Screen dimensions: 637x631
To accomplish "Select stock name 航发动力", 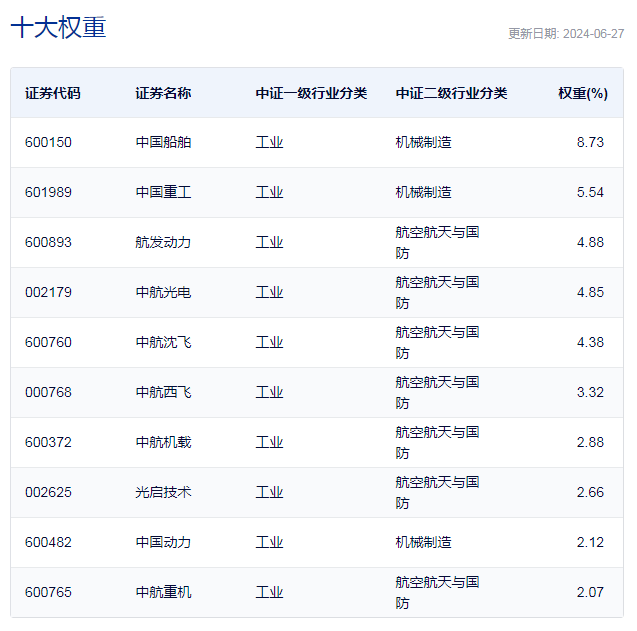I will click(x=163, y=242).
